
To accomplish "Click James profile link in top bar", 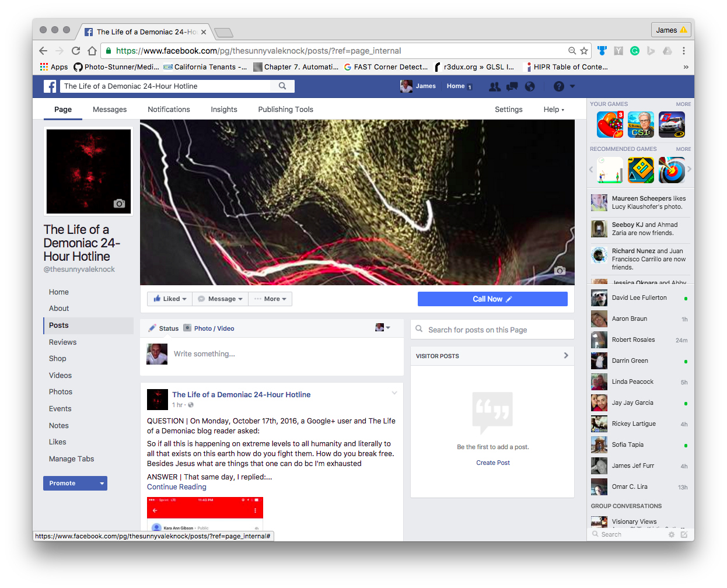I will click(418, 86).
